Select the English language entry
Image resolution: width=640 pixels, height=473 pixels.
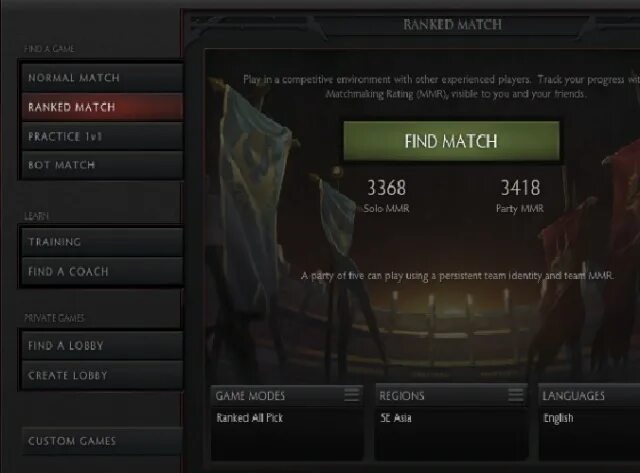click(558, 418)
